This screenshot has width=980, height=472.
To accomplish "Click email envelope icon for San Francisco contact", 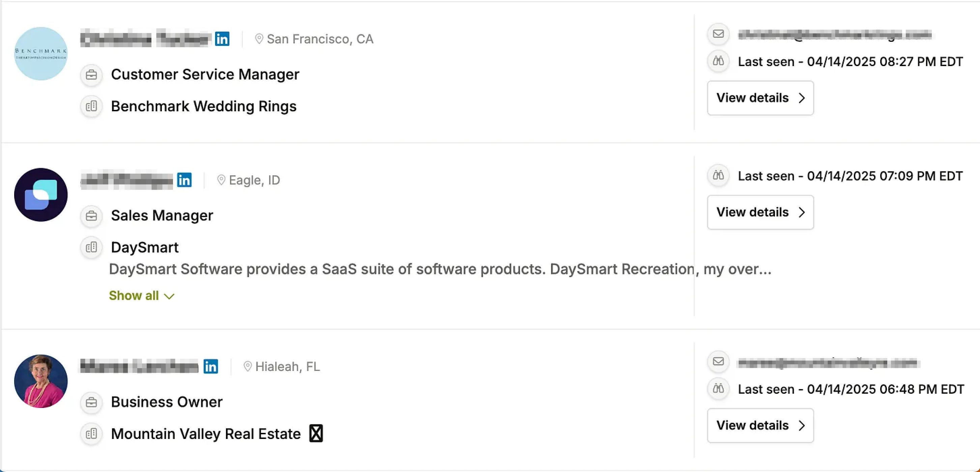I will pyautogui.click(x=718, y=34).
